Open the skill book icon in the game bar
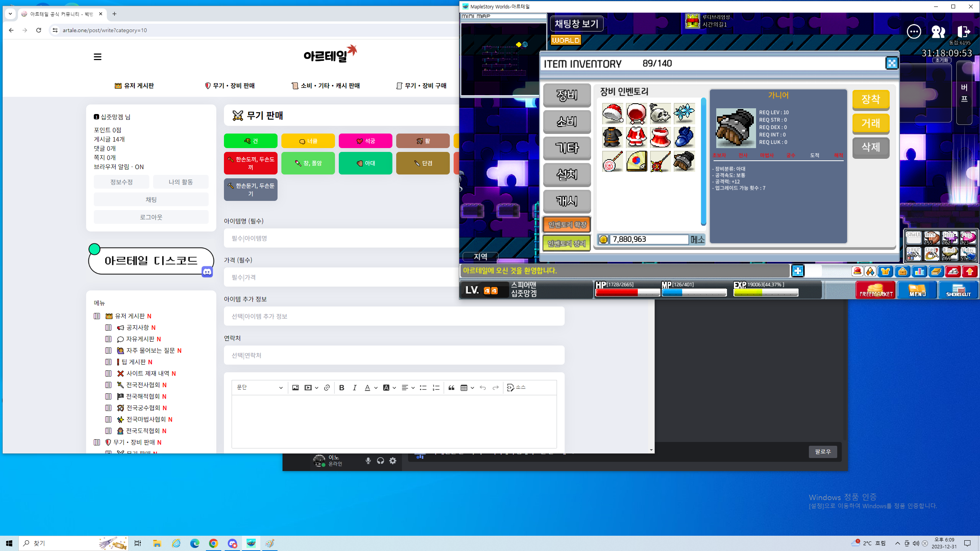This screenshot has width=980, height=551. 936,271
